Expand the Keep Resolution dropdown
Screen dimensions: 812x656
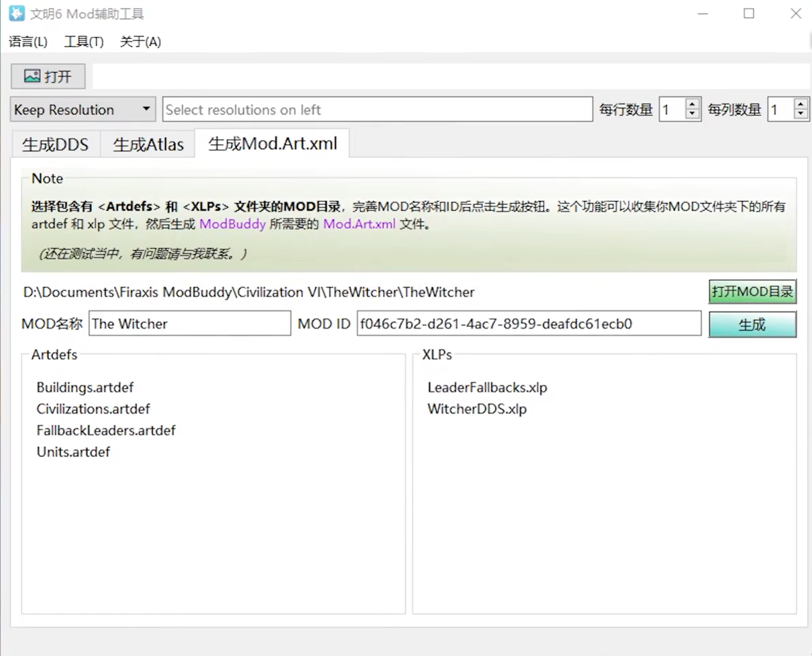point(83,110)
